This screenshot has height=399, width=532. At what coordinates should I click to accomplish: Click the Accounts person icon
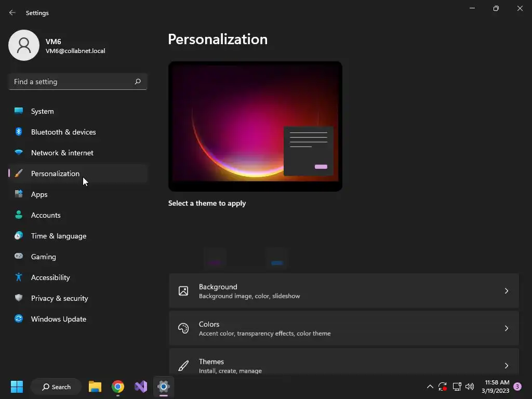pyautogui.click(x=19, y=215)
